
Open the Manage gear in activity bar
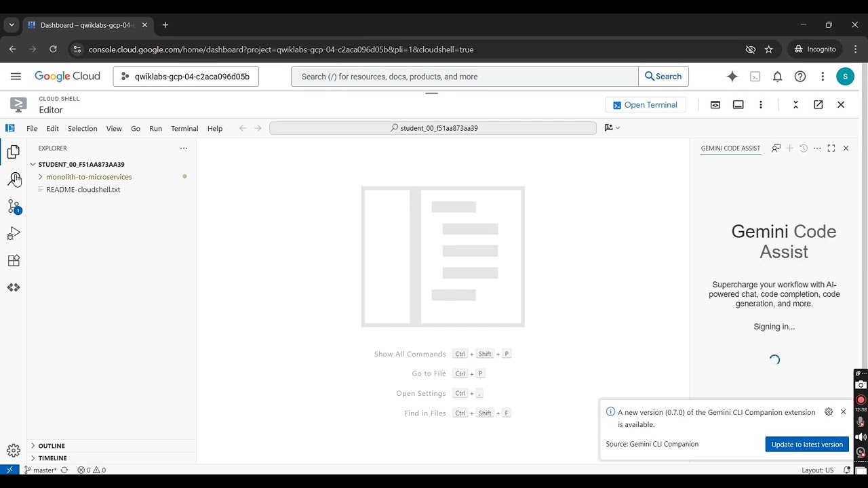(13, 450)
